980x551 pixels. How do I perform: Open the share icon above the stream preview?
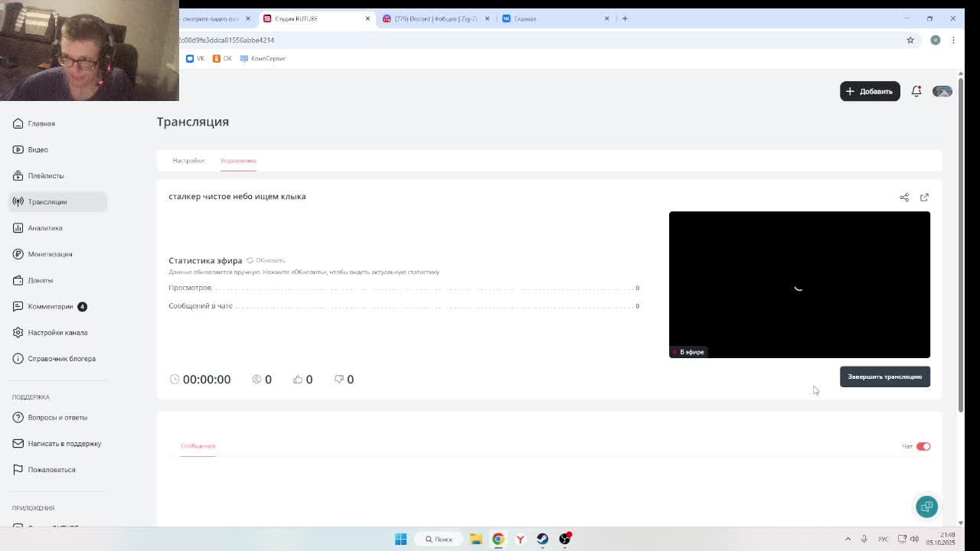904,197
